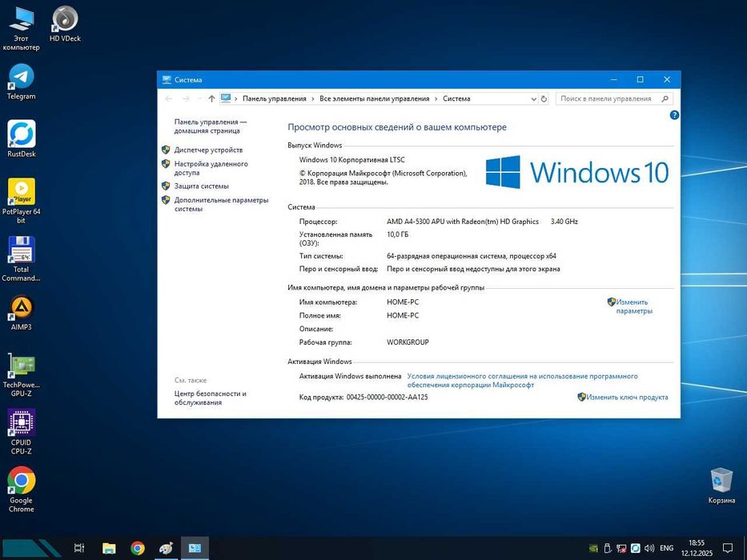Select the Google Chrome desktop shortcut
Screen dimensions: 747x560
(21, 490)
